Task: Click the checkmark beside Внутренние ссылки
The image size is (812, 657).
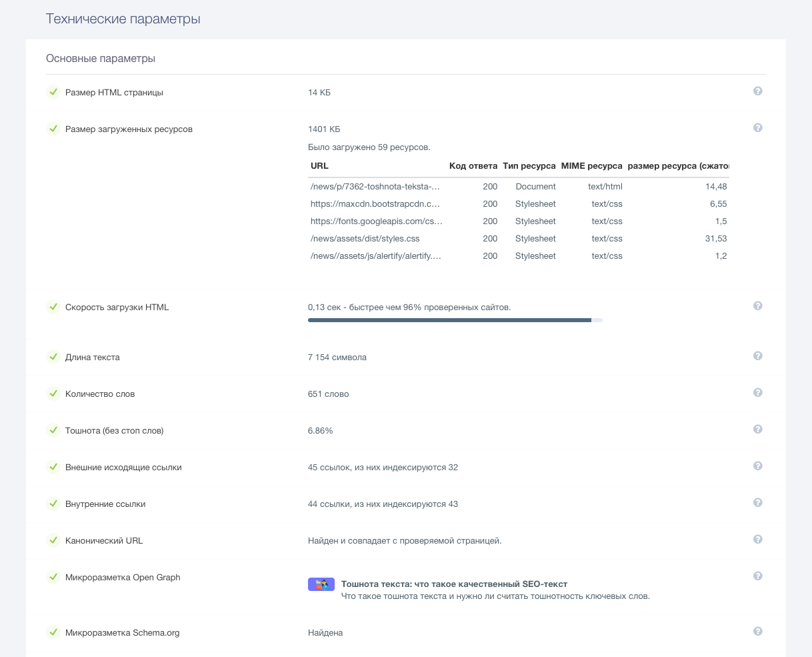Action: pyautogui.click(x=53, y=504)
